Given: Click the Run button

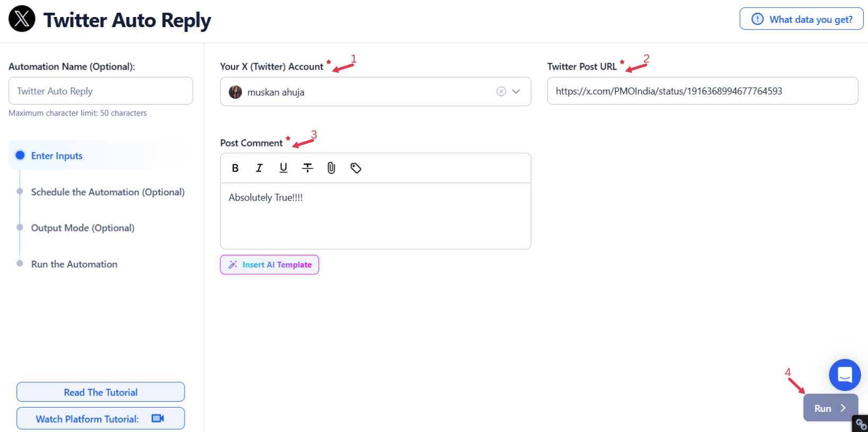Looking at the screenshot, I should coord(830,408).
